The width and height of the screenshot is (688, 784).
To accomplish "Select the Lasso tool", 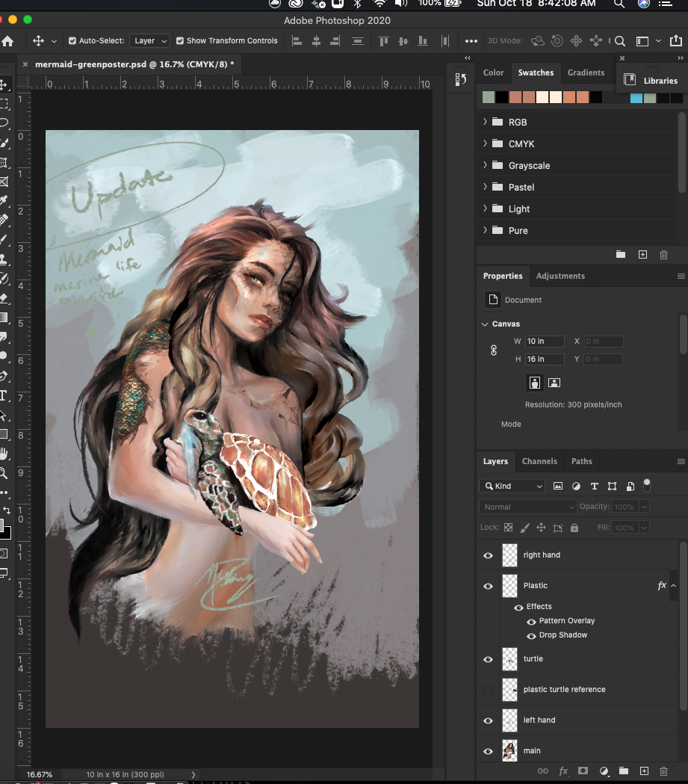I will coord(4,123).
